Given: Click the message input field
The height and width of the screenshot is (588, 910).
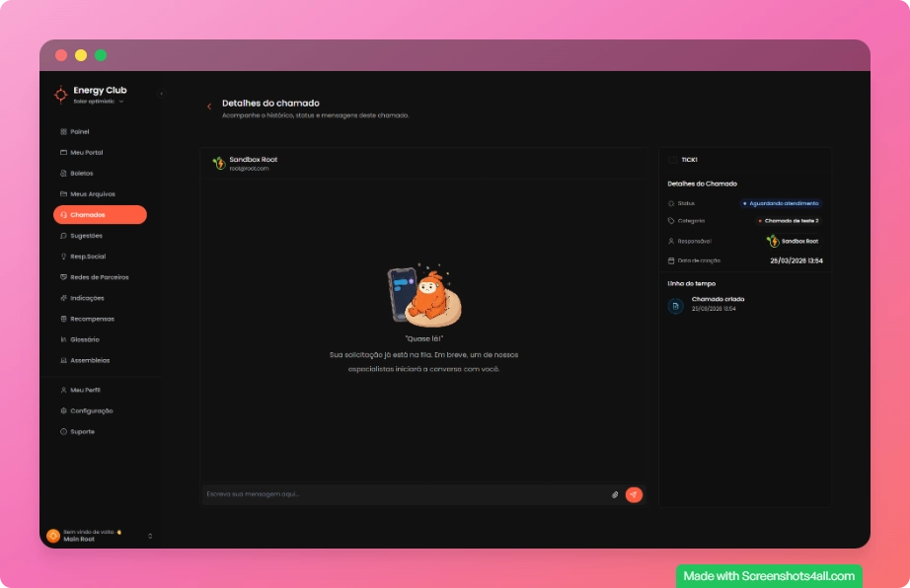Looking at the screenshot, I should click(x=405, y=494).
